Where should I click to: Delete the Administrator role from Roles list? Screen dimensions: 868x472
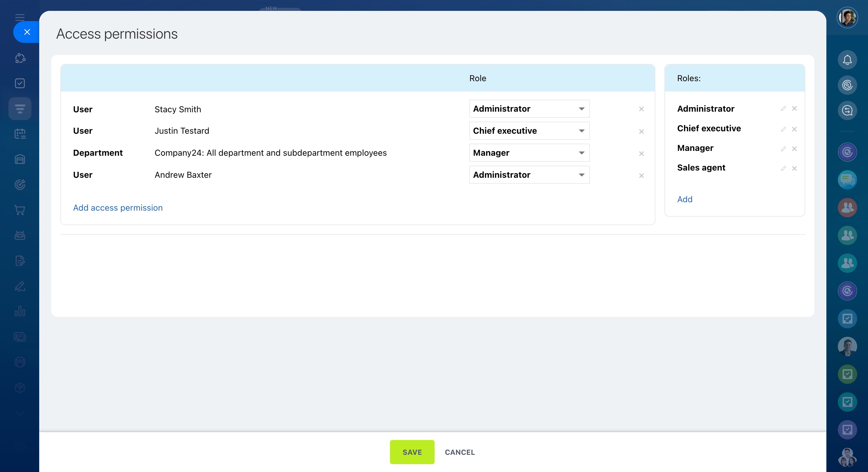tap(794, 108)
